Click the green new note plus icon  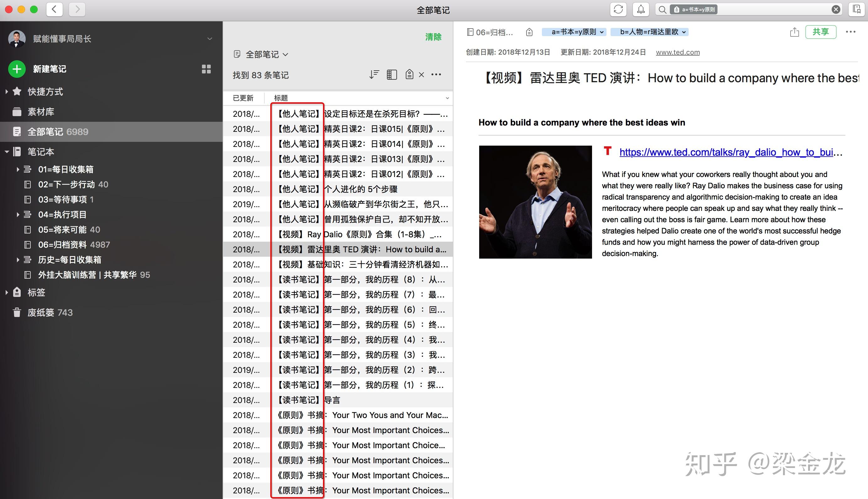[x=17, y=69]
